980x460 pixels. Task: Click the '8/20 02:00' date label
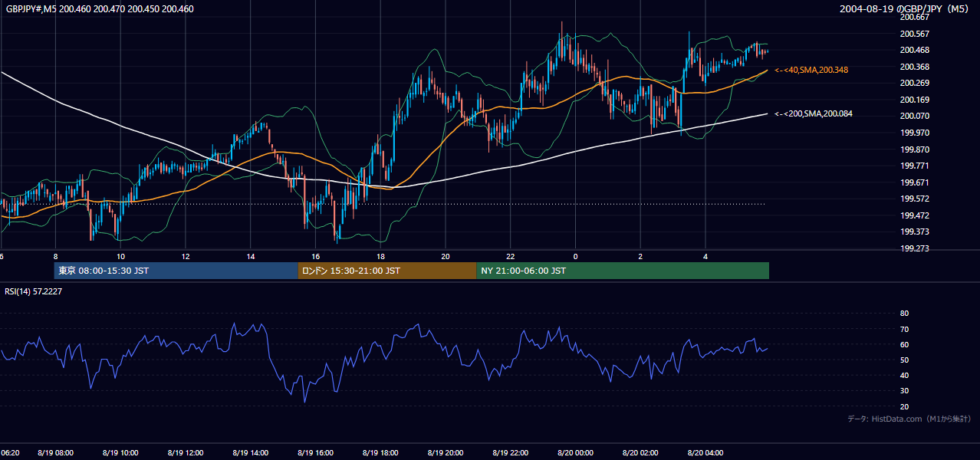[x=640, y=453]
